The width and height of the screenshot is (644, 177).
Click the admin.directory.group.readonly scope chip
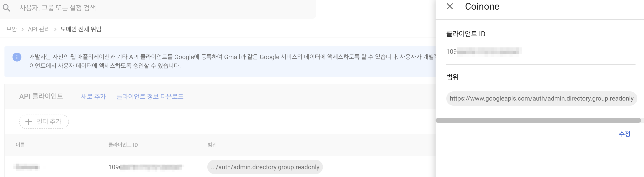[x=265, y=167]
